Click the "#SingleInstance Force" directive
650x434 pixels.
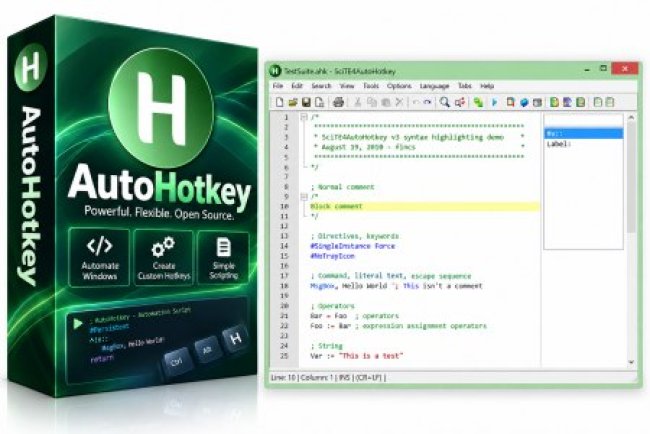(x=353, y=246)
